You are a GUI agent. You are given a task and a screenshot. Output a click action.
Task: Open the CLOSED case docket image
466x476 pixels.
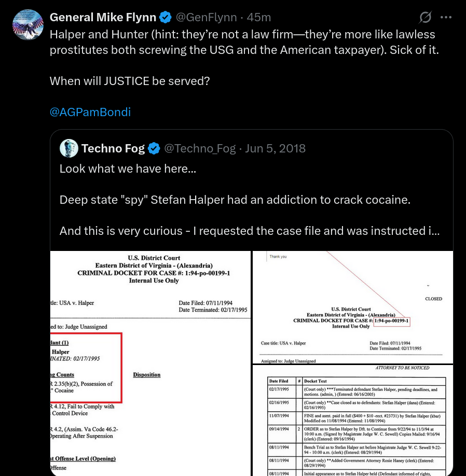point(353,307)
